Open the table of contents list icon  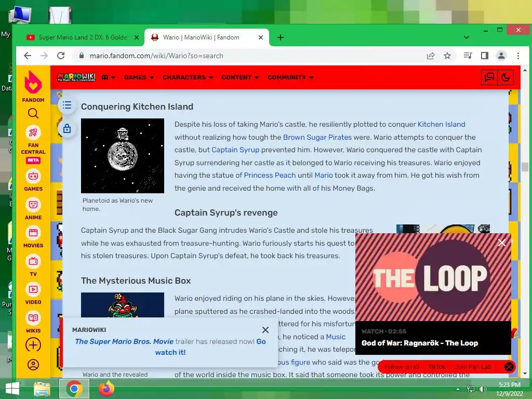(67, 105)
